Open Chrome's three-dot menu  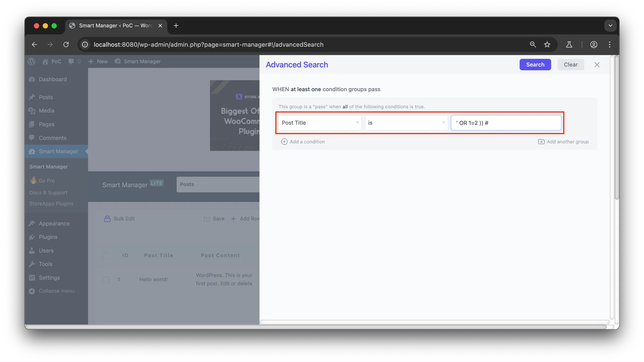609,45
